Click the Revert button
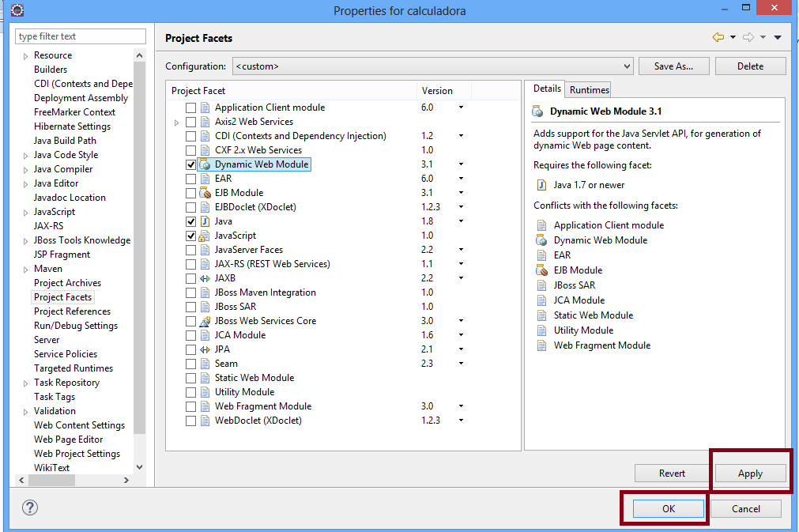The width and height of the screenshot is (799, 532). [x=672, y=474]
